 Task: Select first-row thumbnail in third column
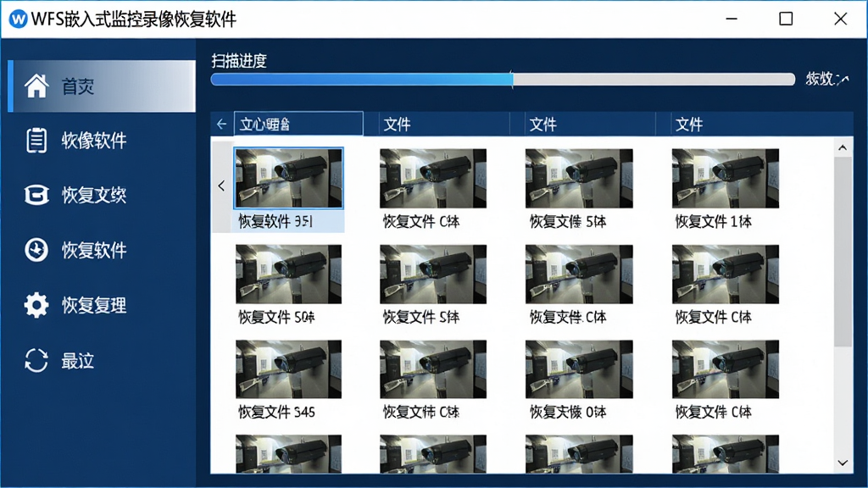pos(579,178)
